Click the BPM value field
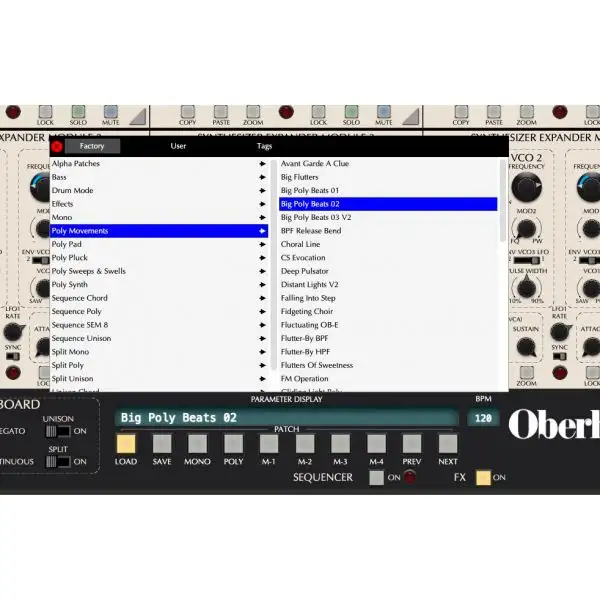 coord(483,418)
